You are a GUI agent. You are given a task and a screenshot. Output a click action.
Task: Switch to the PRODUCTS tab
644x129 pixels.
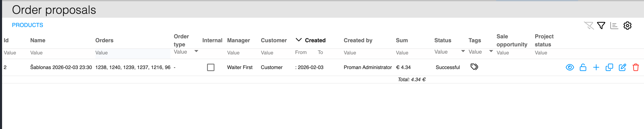click(x=27, y=25)
